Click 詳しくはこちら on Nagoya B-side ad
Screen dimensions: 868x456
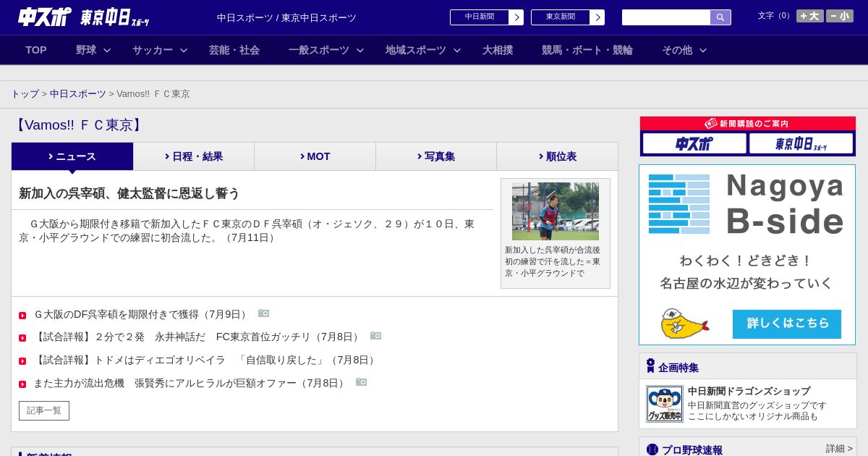(x=787, y=324)
